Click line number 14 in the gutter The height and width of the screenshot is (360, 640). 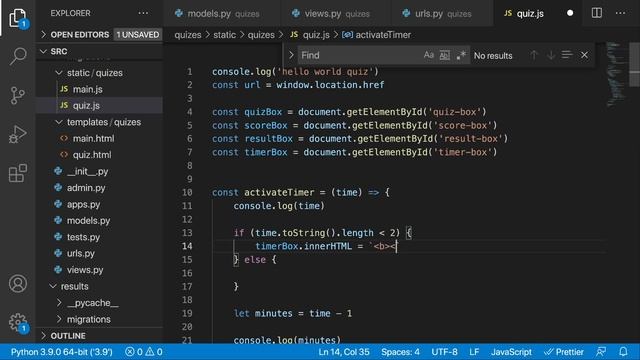(x=187, y=246)
